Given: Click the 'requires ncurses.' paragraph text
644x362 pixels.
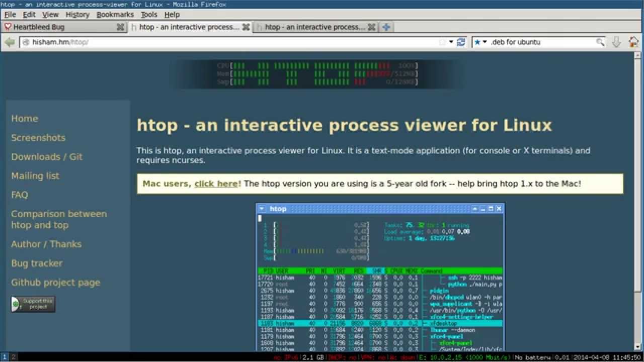Looking at the screenshot, I should [171, 160].
